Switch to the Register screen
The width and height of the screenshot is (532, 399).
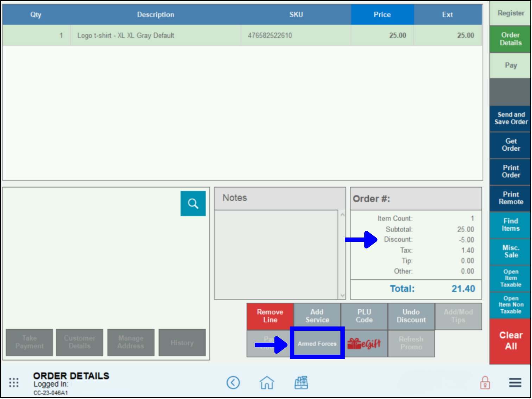click(510, 13)
